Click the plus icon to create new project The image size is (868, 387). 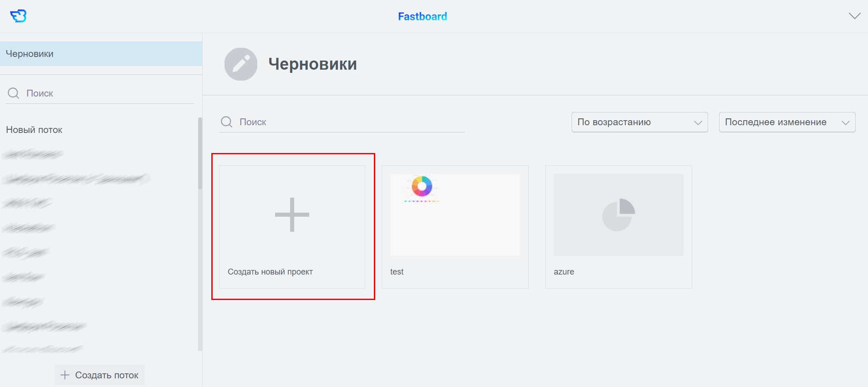[292, 214]
